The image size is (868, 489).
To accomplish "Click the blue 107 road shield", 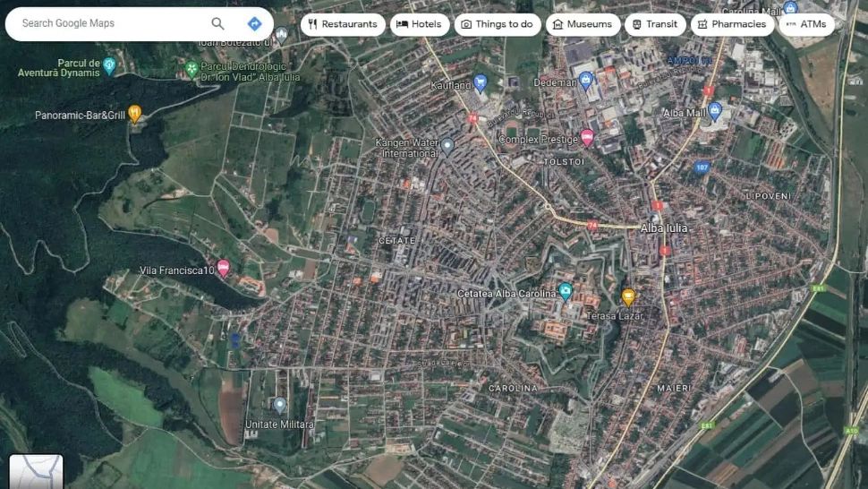I will point(702,167).
